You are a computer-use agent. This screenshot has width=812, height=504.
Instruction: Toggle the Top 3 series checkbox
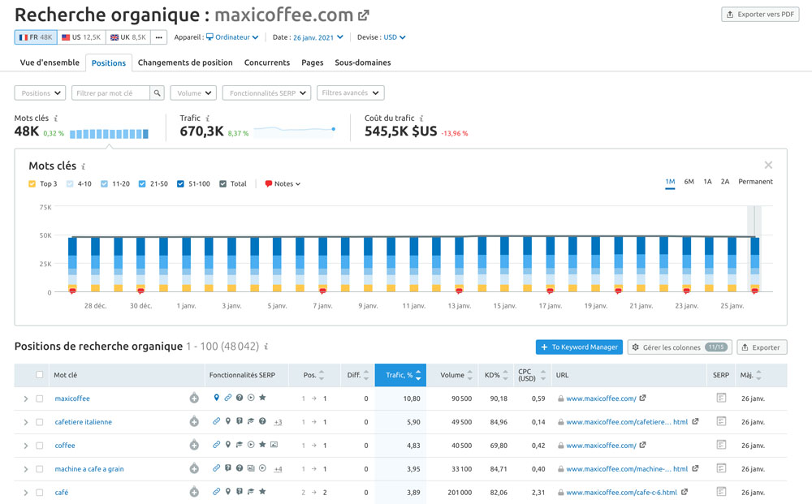pyautogui.click(x=32, y=183)
